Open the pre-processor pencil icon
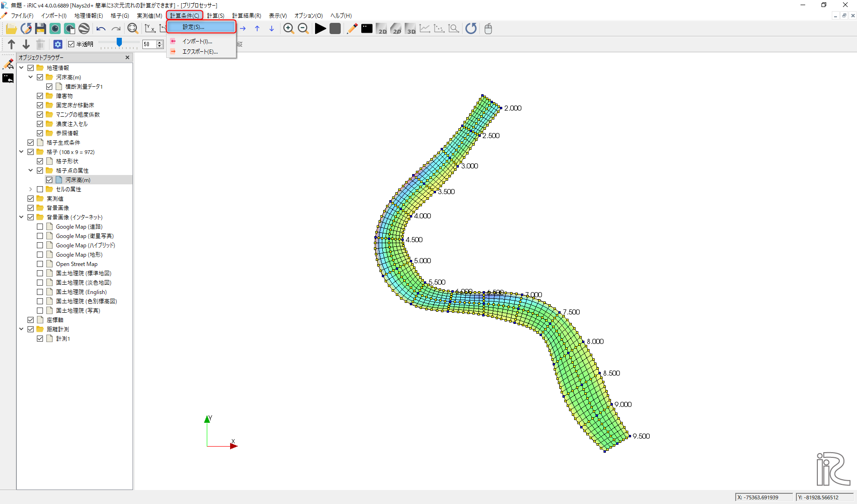Image resolution: width=857 pixels, height=504 pixels. pyautogui.click(x=352, y=29)
